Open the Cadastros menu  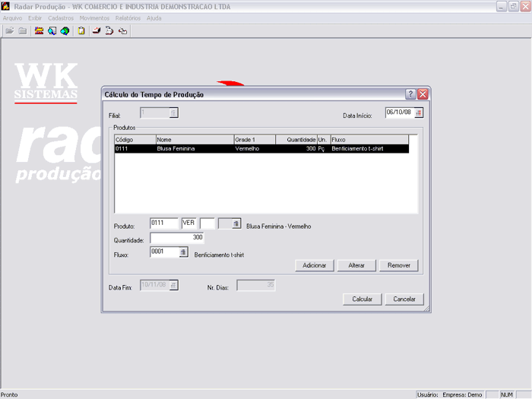61,17
